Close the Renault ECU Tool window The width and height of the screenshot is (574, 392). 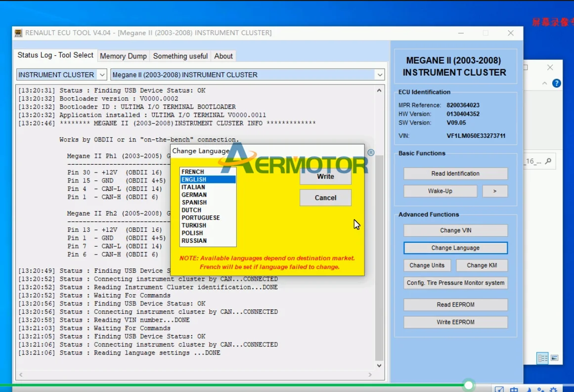tap(511, 33)
